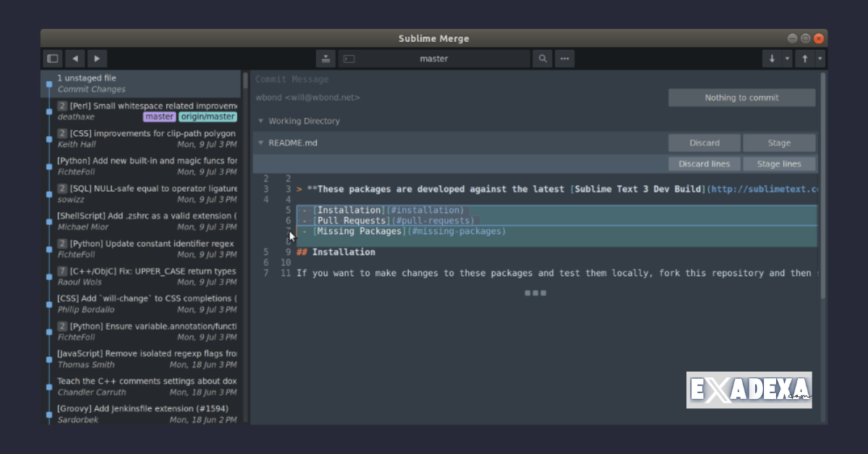Click the back navigation arrow
This screenshot has height=454, width=868.
[75, 59]
